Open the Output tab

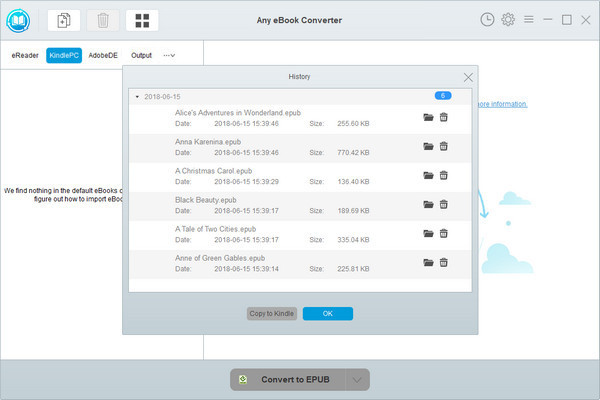coord(141,56)
